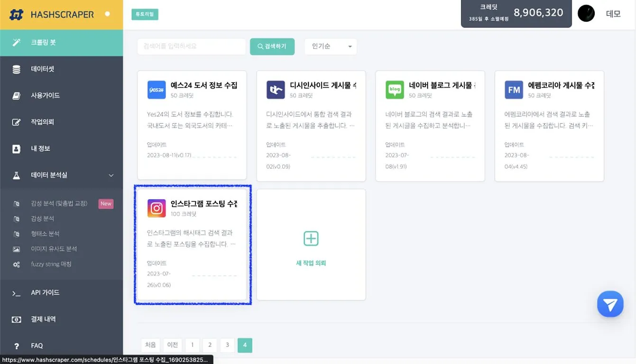Click the 튜토리얼 button
This screenshot has width=636, height=364.
click(x=145, y=14)
